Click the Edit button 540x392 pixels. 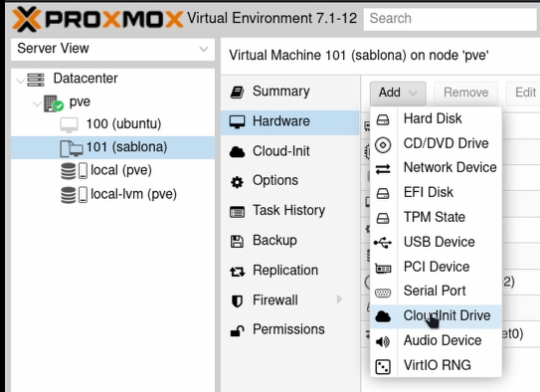tap(524, 93)
